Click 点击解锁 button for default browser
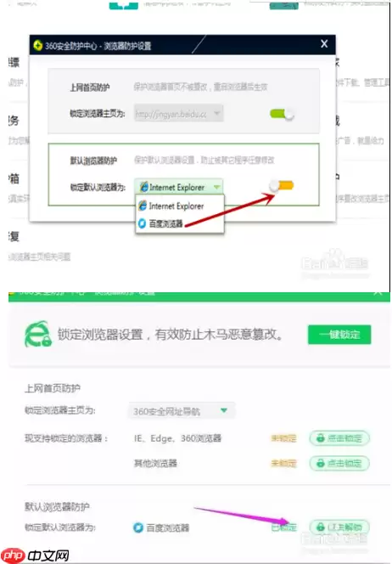The image size is (392, 564). coord(339,527)
